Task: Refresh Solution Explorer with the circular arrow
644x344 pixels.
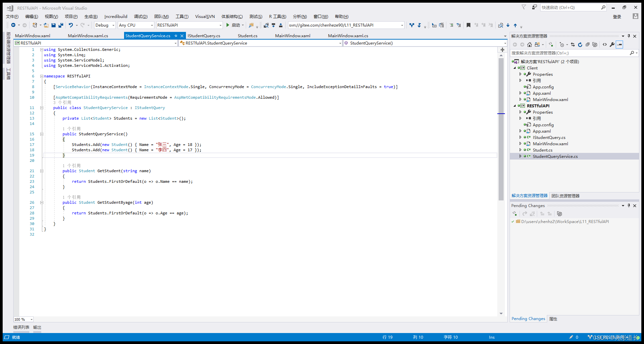Action: 580,45
